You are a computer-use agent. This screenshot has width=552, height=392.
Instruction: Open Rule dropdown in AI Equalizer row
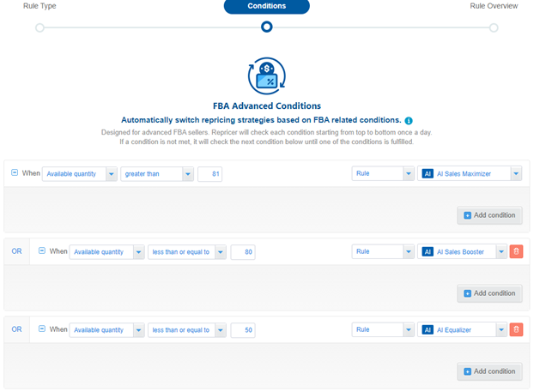click(383, 329)
